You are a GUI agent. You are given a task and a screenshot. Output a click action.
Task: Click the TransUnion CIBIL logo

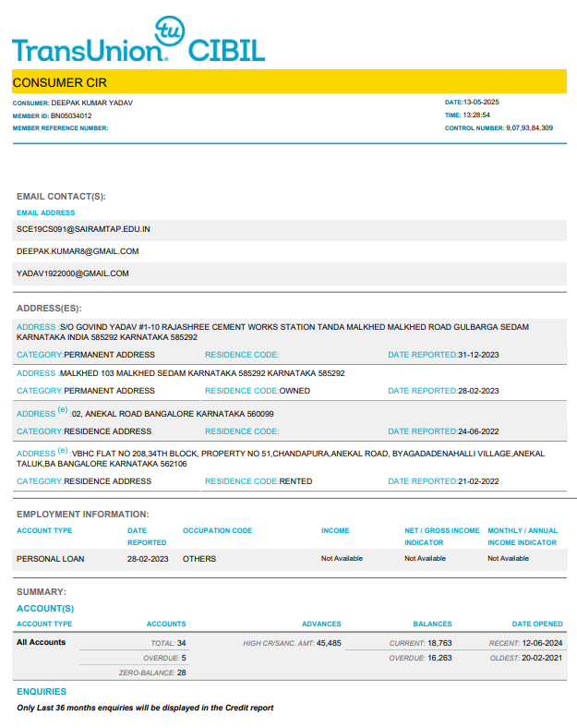tap(138, 40)
